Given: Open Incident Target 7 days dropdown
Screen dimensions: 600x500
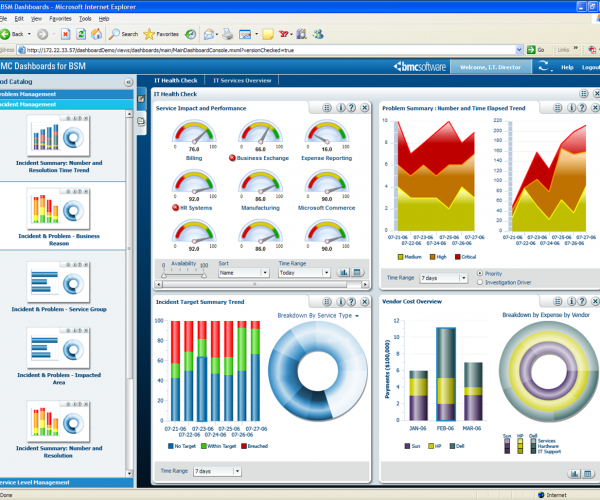Looking at the screenshot, I should pyautogui.click(x=217, y=471).
